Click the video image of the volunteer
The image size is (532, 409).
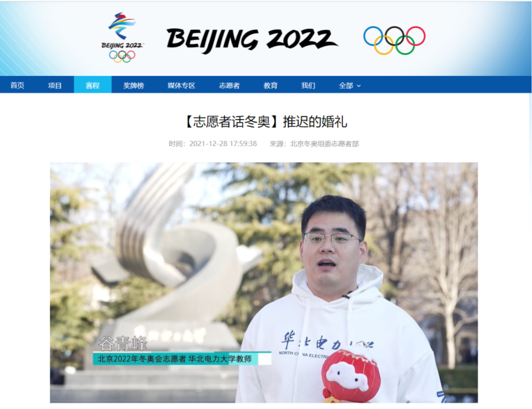pos(264,282)
